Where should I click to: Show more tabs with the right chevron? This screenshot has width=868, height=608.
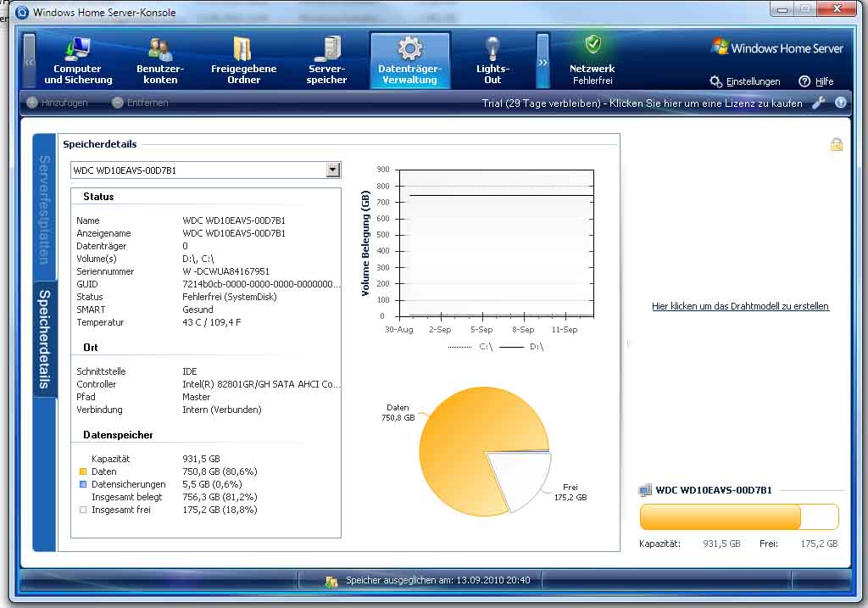(x=543, y=61)
